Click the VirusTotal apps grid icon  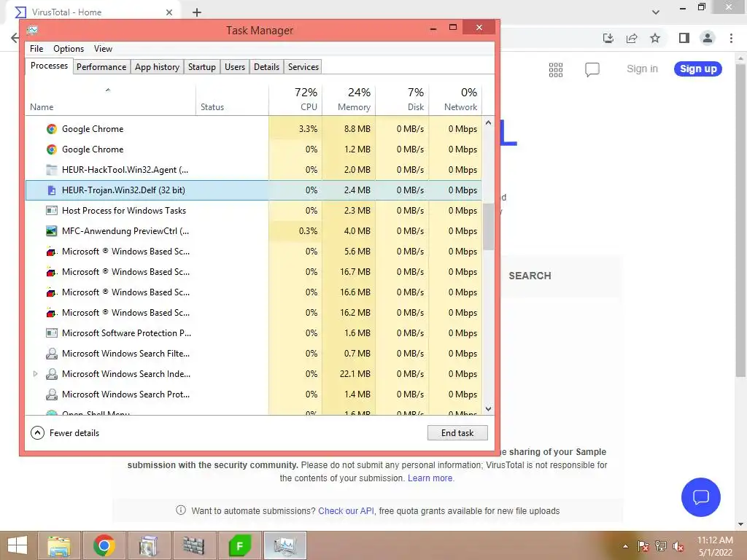coord(555,69)
